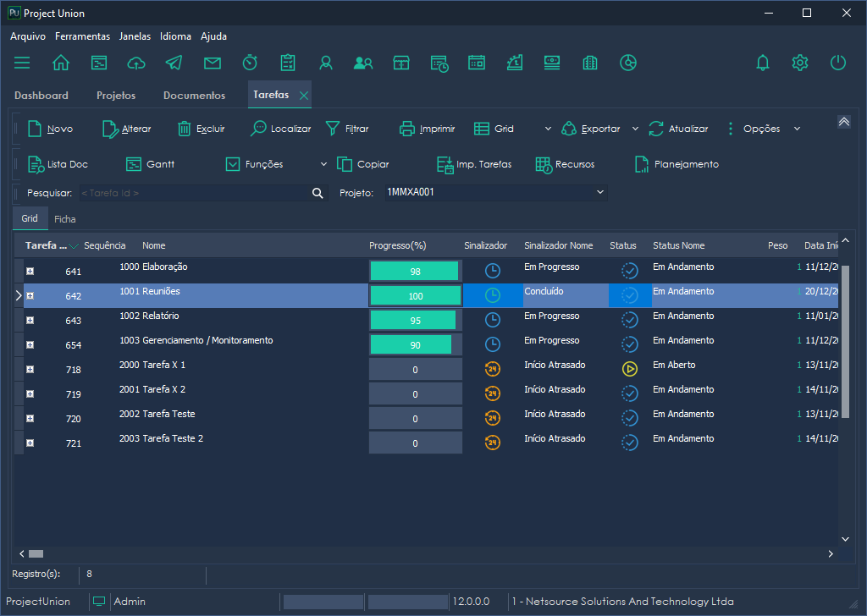Open the settings gear icon
Viewport: 867px width, 616px height.
tap(800, 63)
